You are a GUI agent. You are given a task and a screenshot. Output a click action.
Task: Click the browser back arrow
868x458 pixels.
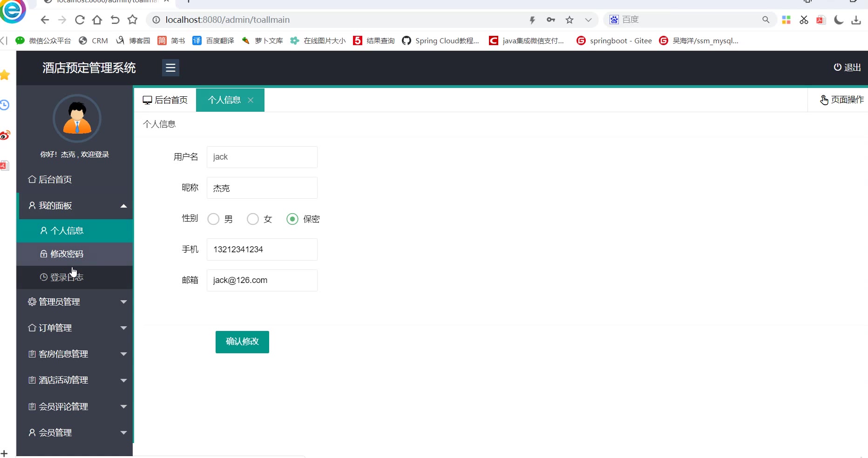[45, 20]
